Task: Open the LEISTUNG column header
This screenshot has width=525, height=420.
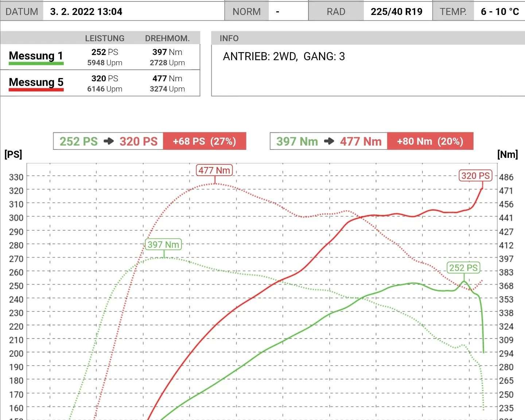Action: [105, 38]
